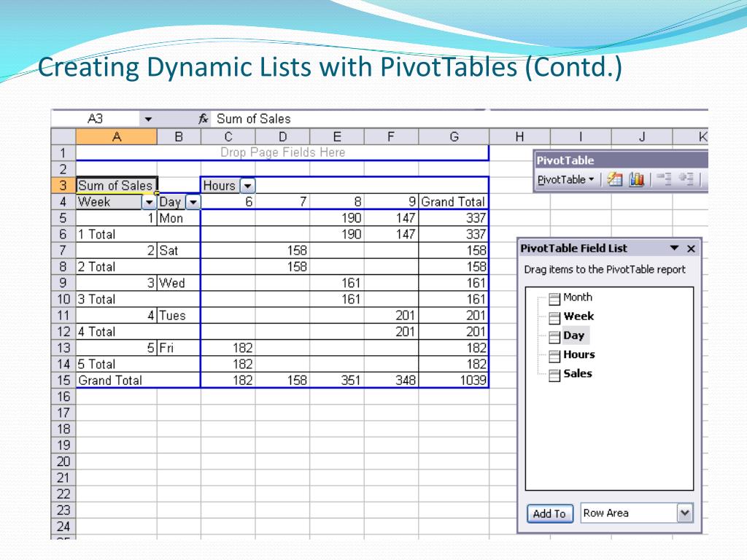The width and height of the screenshot is (747, 560).
Task: Click the 4 Total row label
Action: (x=138, y=332)
